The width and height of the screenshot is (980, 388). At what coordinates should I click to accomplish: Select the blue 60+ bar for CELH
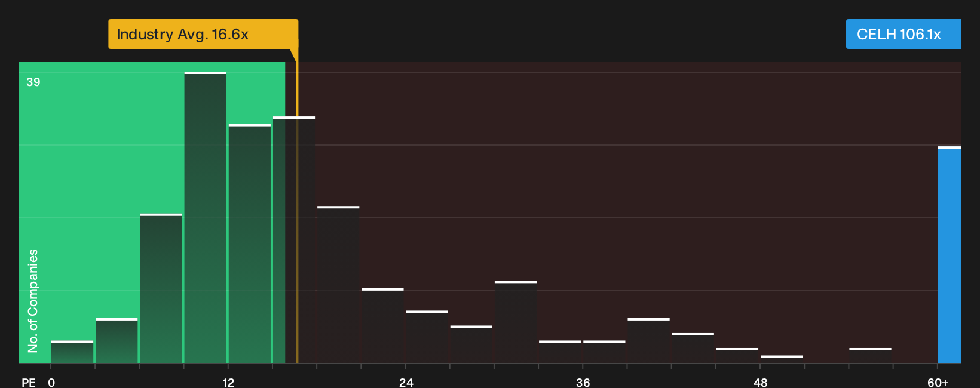pos(950,255)
